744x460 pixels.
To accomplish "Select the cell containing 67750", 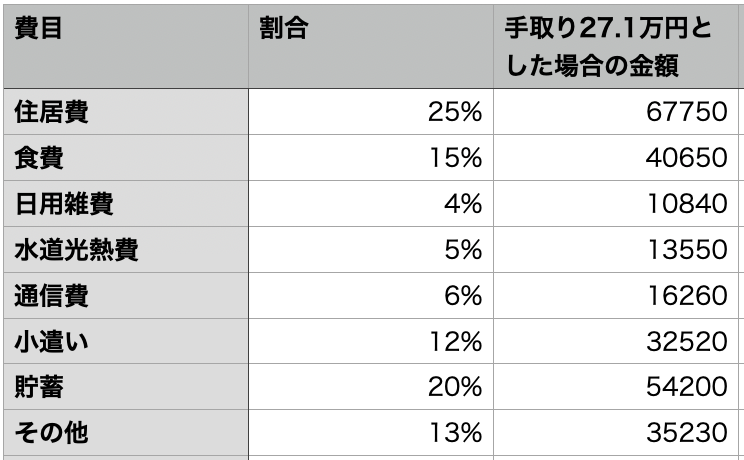I will click(616, 112).
